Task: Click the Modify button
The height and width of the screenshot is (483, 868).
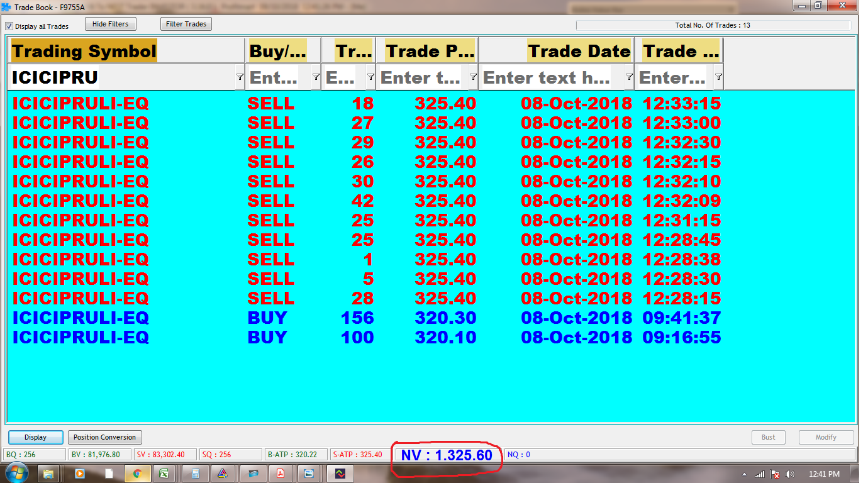Action: point(826,437)
